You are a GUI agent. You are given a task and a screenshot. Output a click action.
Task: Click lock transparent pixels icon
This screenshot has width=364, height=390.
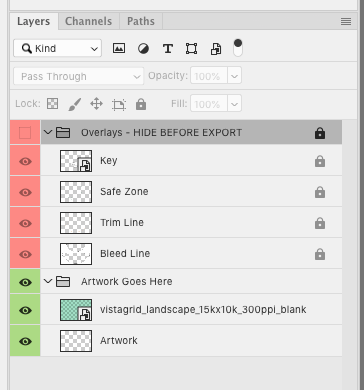(52, 104)
